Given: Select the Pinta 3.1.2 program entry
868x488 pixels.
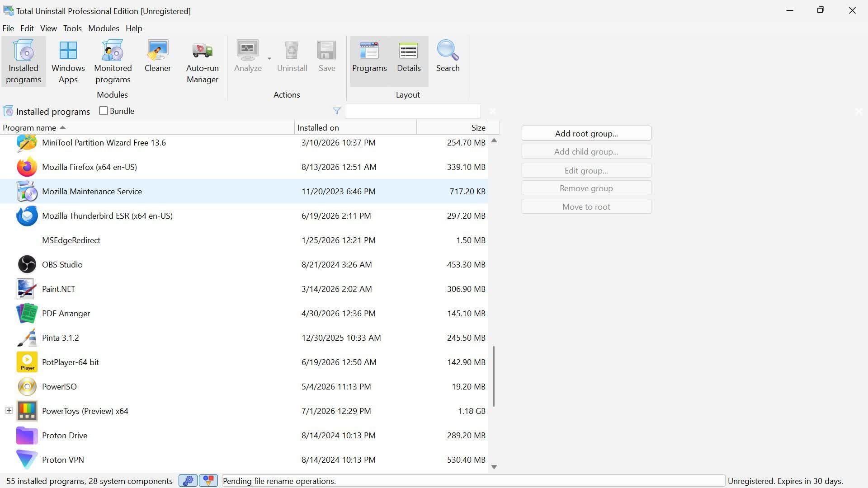Looking at the screenshot, I should [x=60, y=338].
